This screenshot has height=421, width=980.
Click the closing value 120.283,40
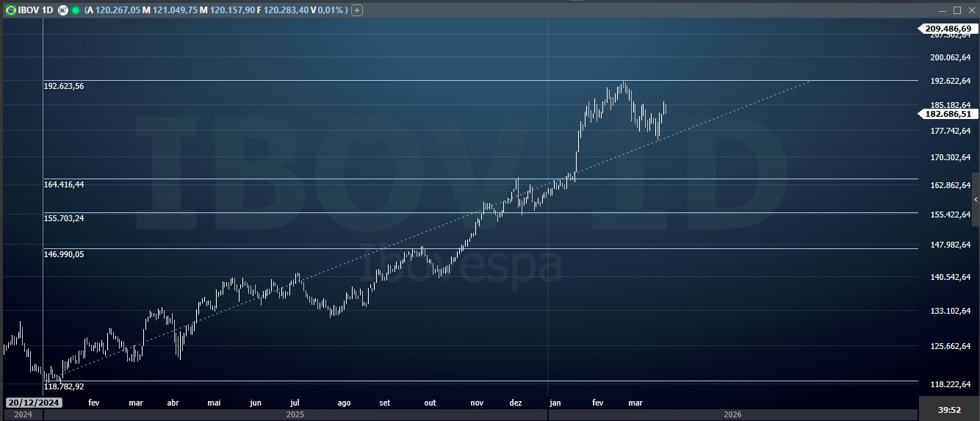tap(286, 10)
